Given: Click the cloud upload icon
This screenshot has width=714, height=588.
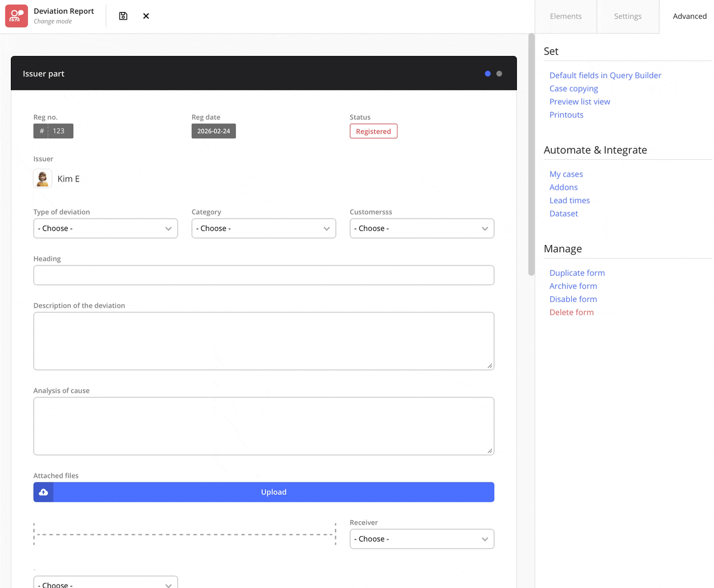Looking at the screenshot, I should point(43,492).
